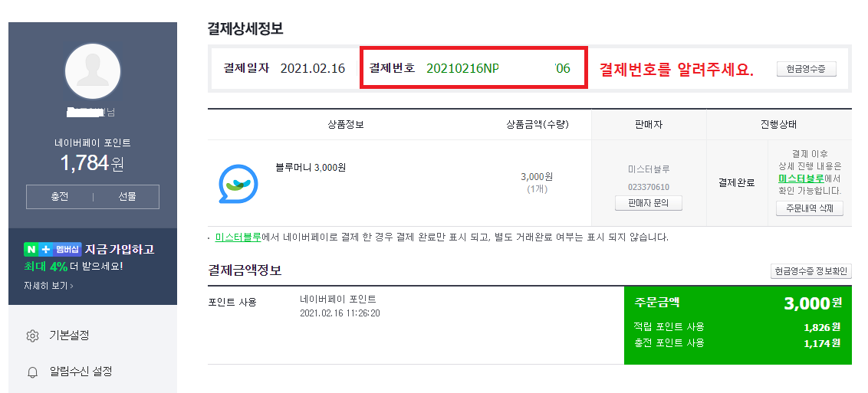Open 미스터블루 link in status column
Viewport: 868px width, 393px height.
[x=801, y=178]
